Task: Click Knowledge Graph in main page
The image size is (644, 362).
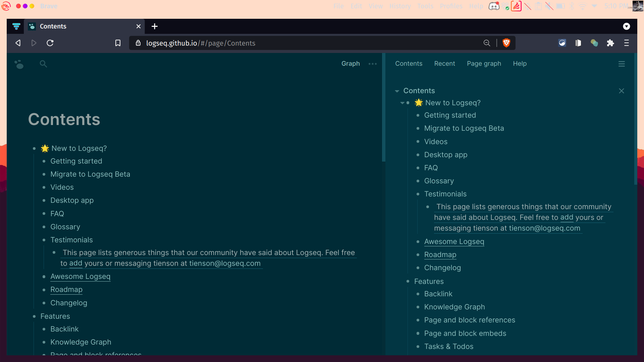Action: coord(81,342)
